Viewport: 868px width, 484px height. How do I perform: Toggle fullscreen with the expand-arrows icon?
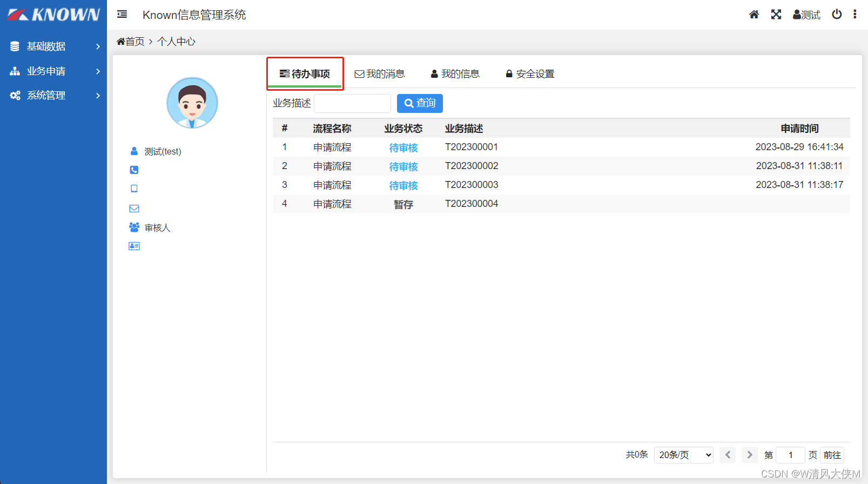[x=776, y=15]
